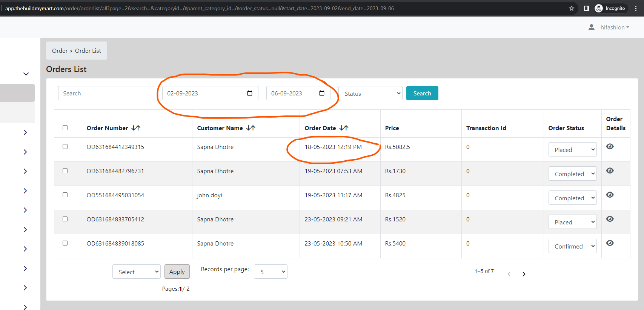644x310 pixels.
Task: Open Confirmed status dropdown for order OD631684839018085
Action: tap(573, 246)
